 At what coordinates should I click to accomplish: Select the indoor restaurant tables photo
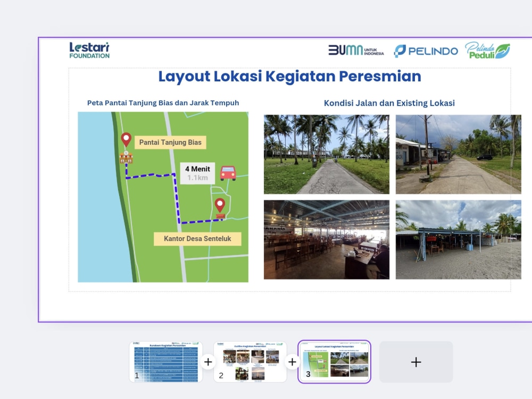(x=327, y=239)
